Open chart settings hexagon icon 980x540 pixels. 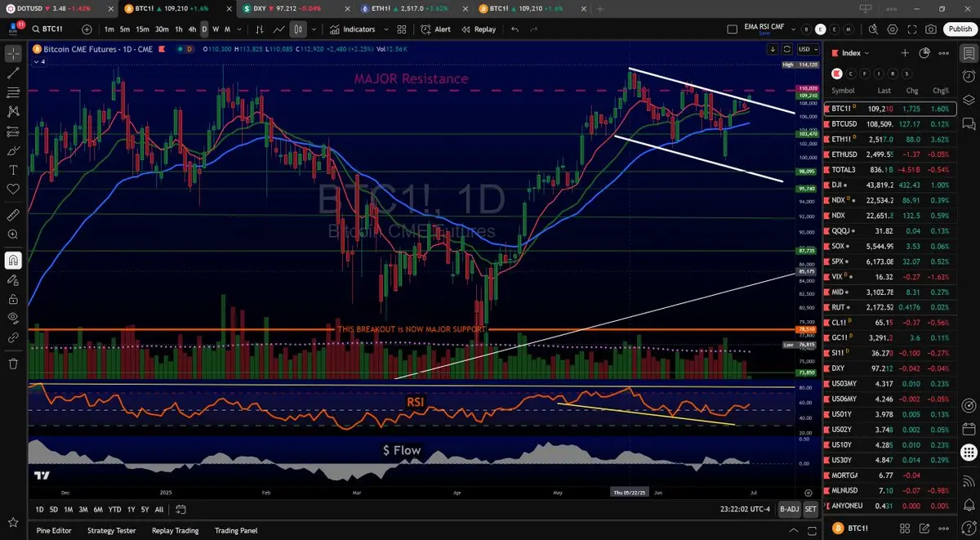click(893, 29)
